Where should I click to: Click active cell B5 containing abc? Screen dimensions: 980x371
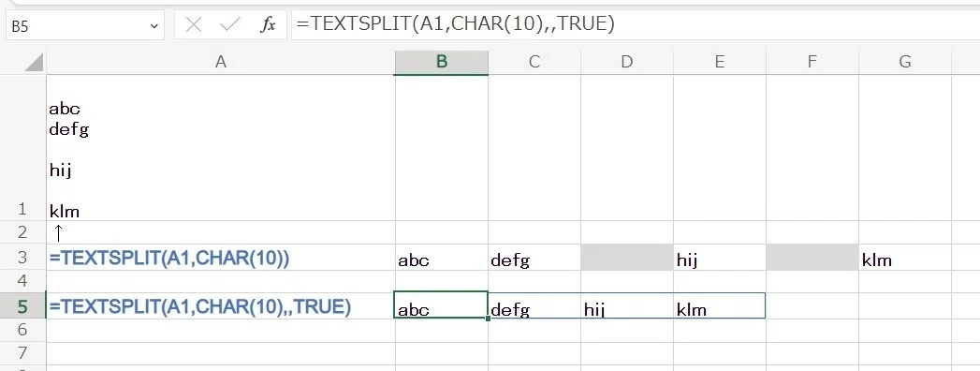coord(441,305)
